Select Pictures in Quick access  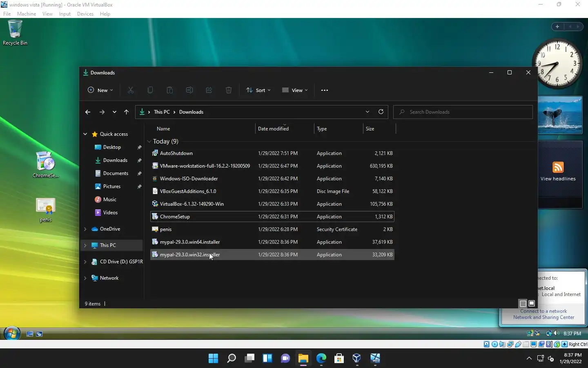tap(112, 186)
